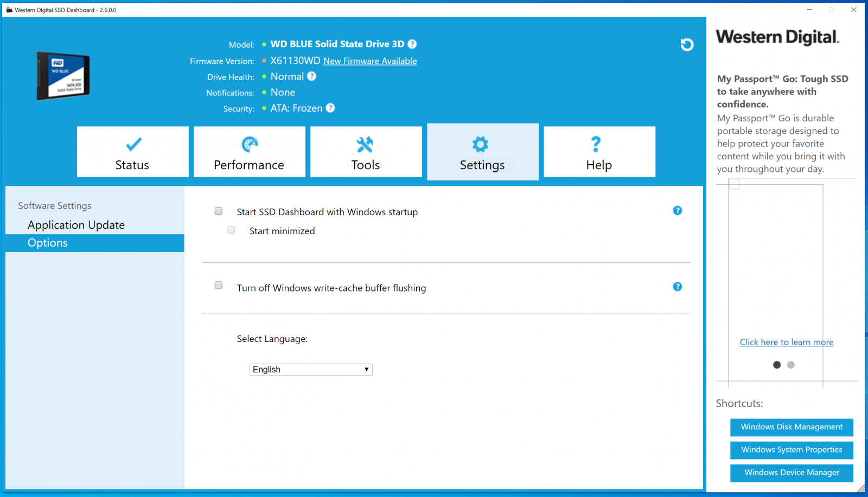The width and height of the screenshot is (868, 497).
Task: Toggle the Start minimized checkbox
Action: (232, 230)
